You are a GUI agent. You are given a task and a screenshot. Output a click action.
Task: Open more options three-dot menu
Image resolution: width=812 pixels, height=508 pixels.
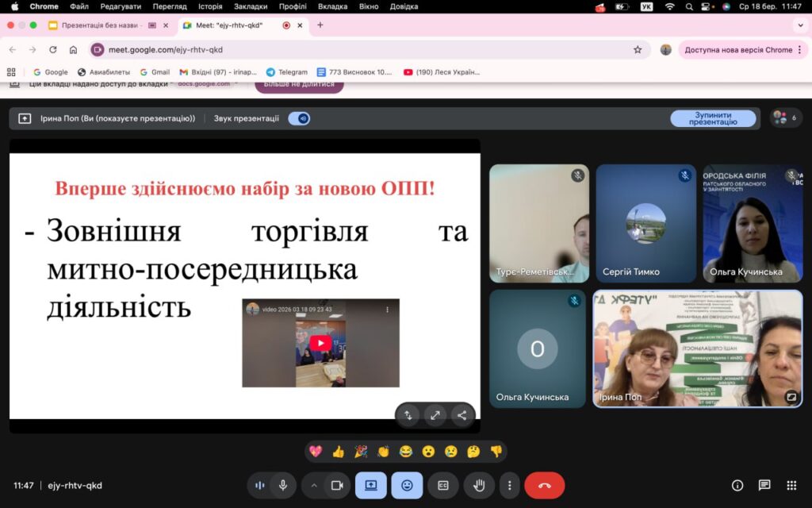(510, 486)
